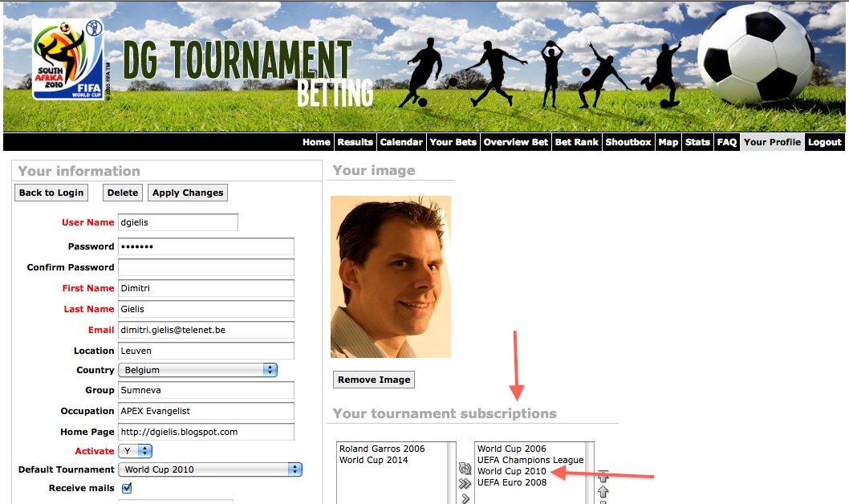Open the Country dropdown
This screenshot has width=849, height=504.
click(x=197, y=370)
